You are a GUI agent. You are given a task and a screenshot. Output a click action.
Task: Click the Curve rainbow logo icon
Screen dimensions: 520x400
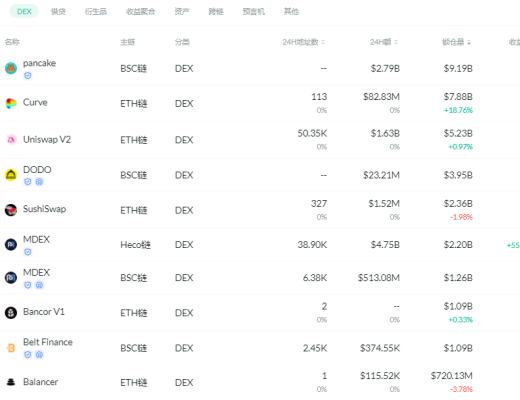11,104
